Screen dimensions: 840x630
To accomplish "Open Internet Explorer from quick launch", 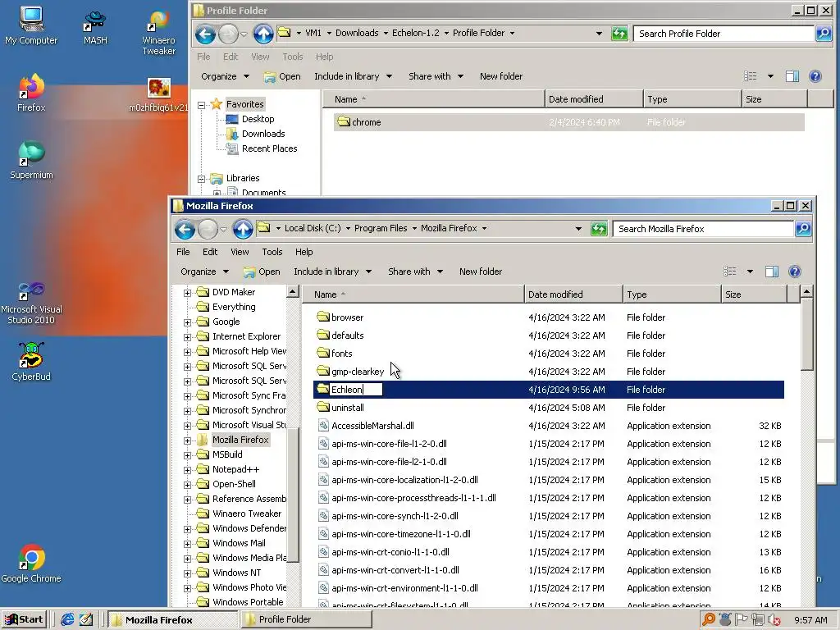I will (x=67, y=619).
